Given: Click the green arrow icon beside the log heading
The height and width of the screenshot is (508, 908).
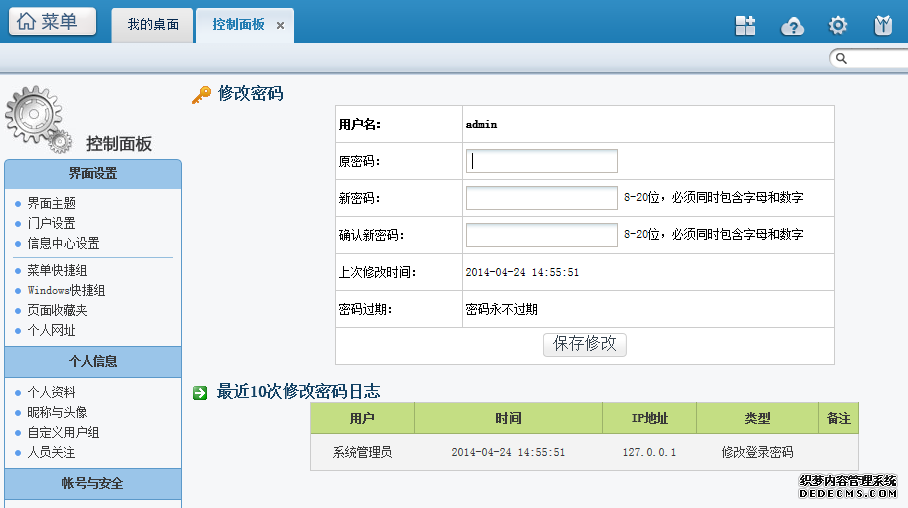Looking at the screenshot, I should tap(200, 393).
